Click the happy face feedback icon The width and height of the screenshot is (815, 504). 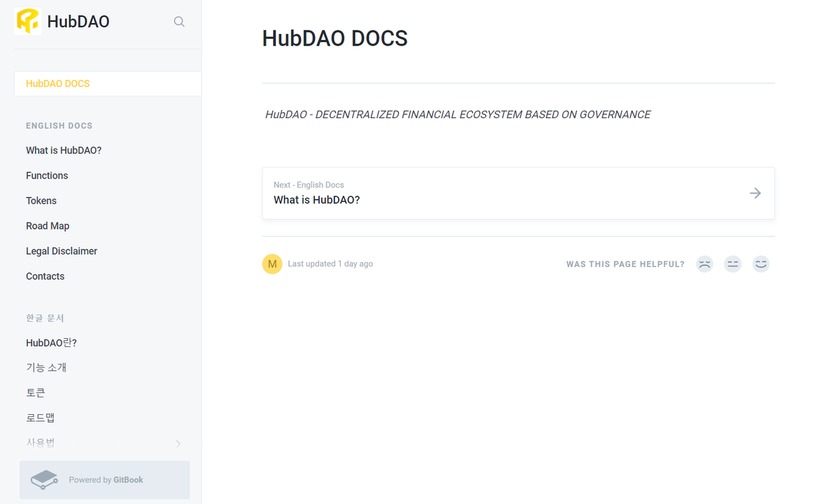[761, 264]
